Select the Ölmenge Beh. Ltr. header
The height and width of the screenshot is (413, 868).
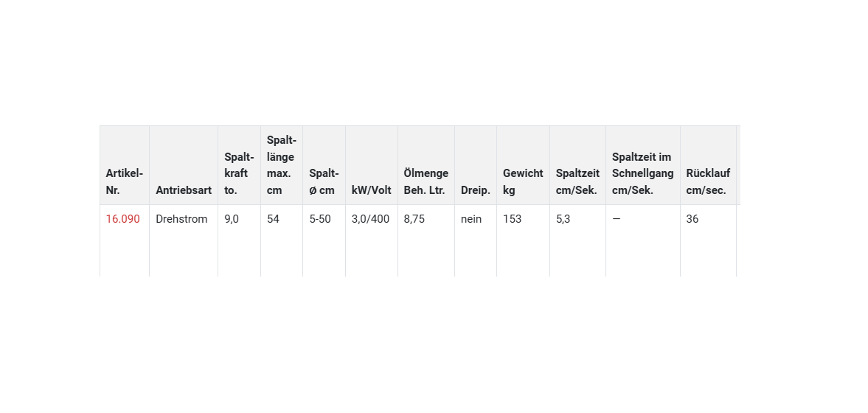[426, 181]
